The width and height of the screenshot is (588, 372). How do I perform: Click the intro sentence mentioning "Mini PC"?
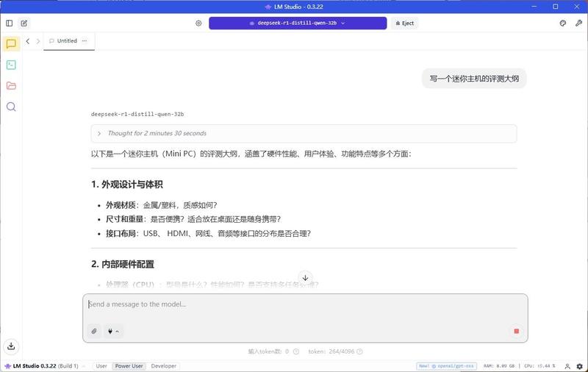tap(251, 154)
